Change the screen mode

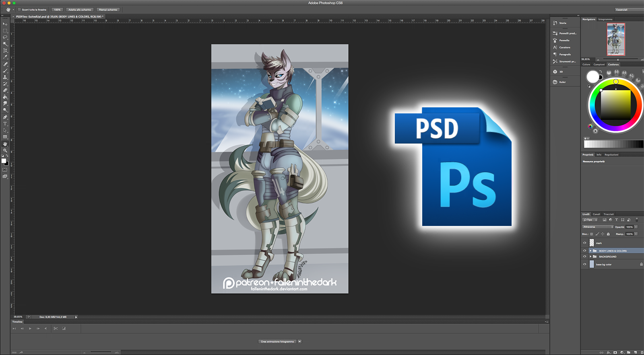tap(5, 176)
